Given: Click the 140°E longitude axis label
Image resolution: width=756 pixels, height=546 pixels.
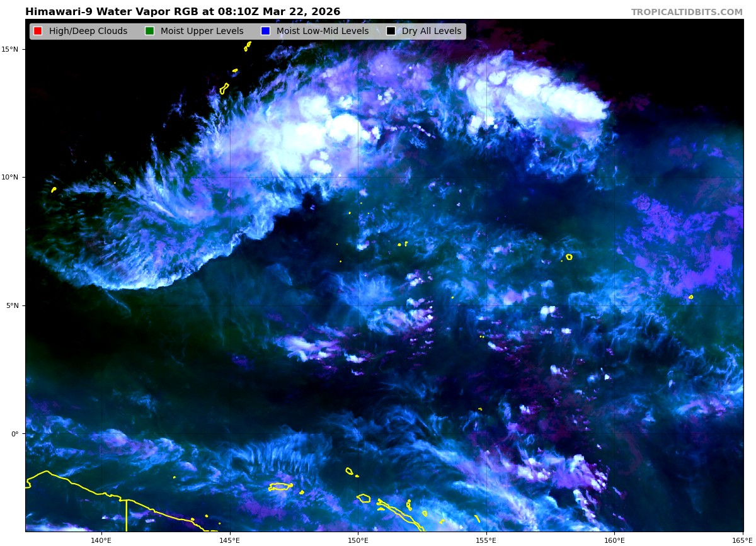Looking at the screenshot, I should (x=101, y=540).
